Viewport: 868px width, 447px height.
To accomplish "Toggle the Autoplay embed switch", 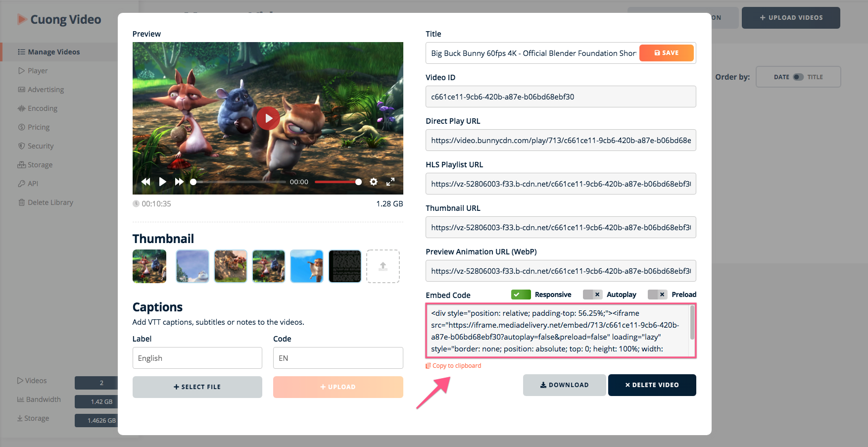I will click(592, 295).
